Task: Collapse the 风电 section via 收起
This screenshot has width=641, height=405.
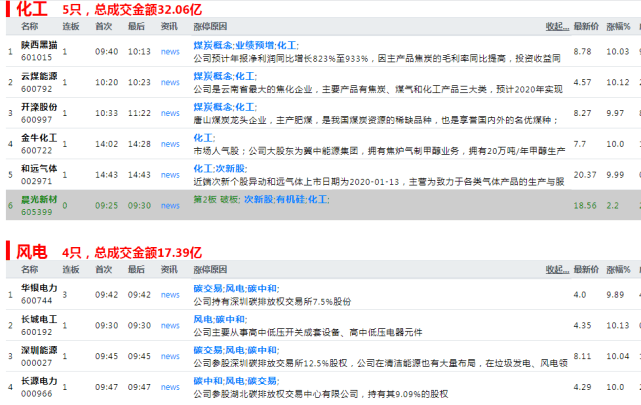Action: tap(557, 270)
